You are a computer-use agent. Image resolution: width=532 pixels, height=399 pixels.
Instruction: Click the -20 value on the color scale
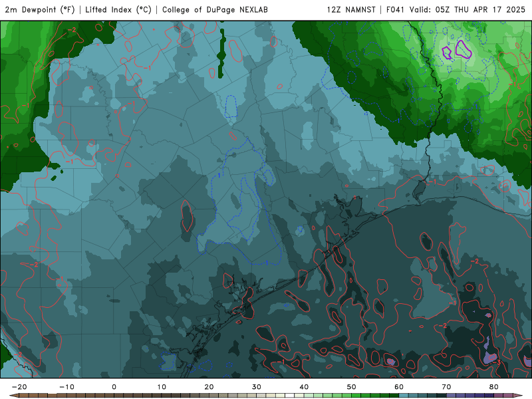(19, 387)
